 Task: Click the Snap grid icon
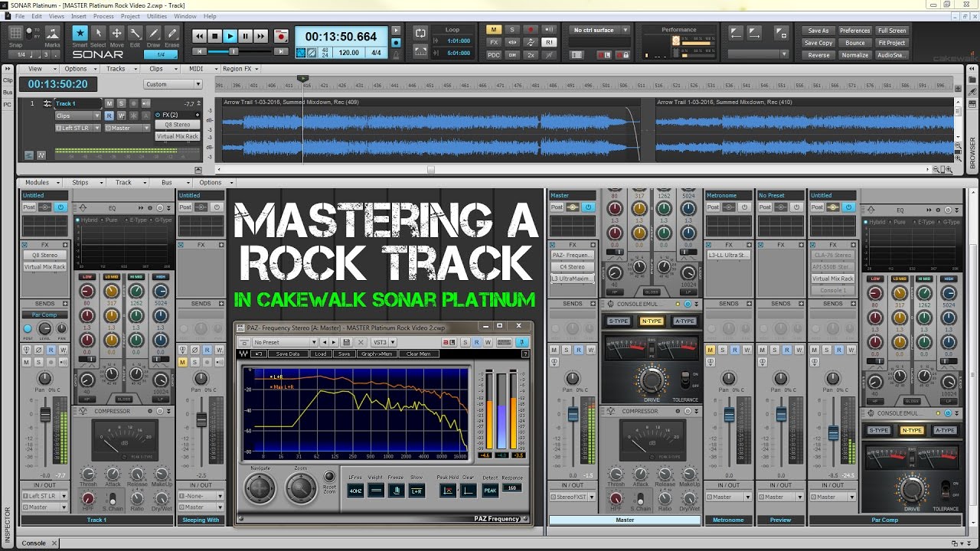15,33
